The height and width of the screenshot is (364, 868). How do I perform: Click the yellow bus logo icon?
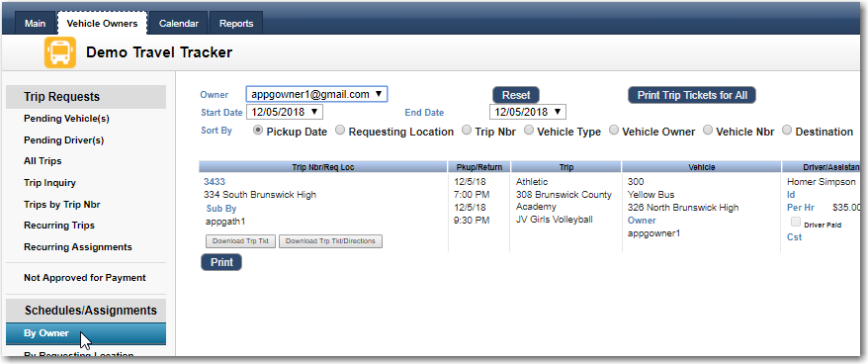coord(59,52)
